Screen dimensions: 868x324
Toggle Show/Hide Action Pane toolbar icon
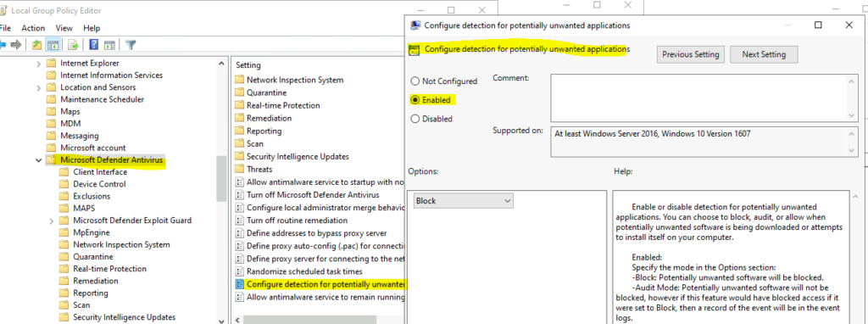(109, 45)
